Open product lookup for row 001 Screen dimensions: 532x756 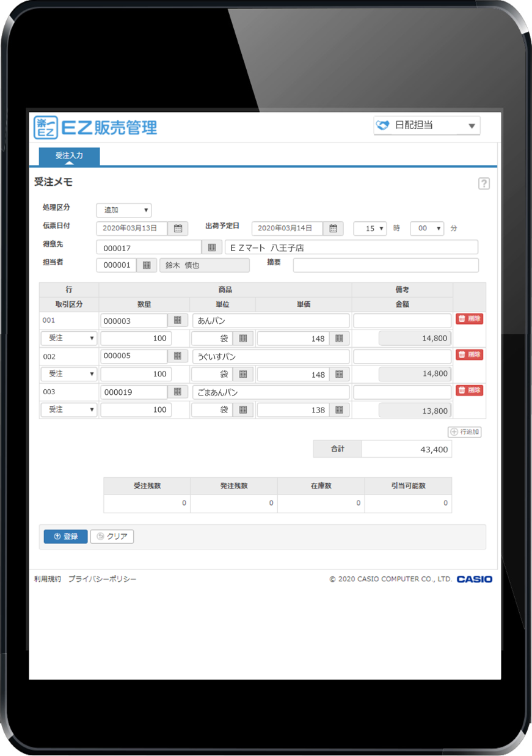(177, 320)
